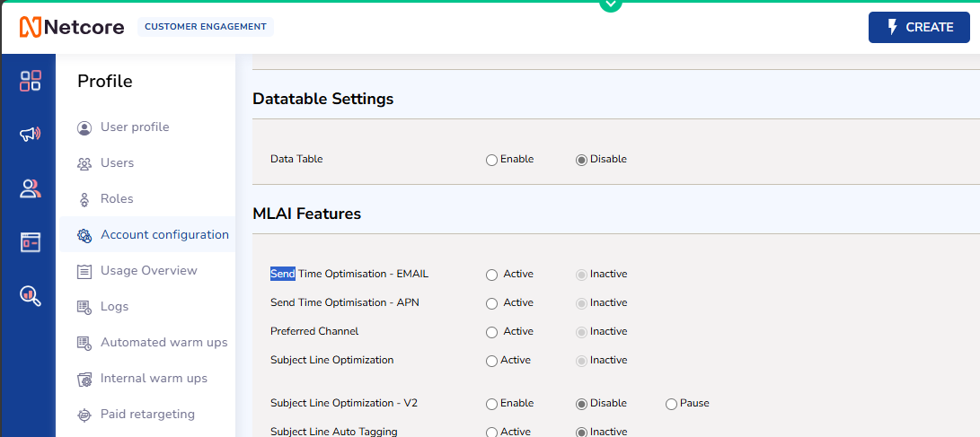
Task: Set Preferred Channel to Inactive
Action: coord(581,332)
